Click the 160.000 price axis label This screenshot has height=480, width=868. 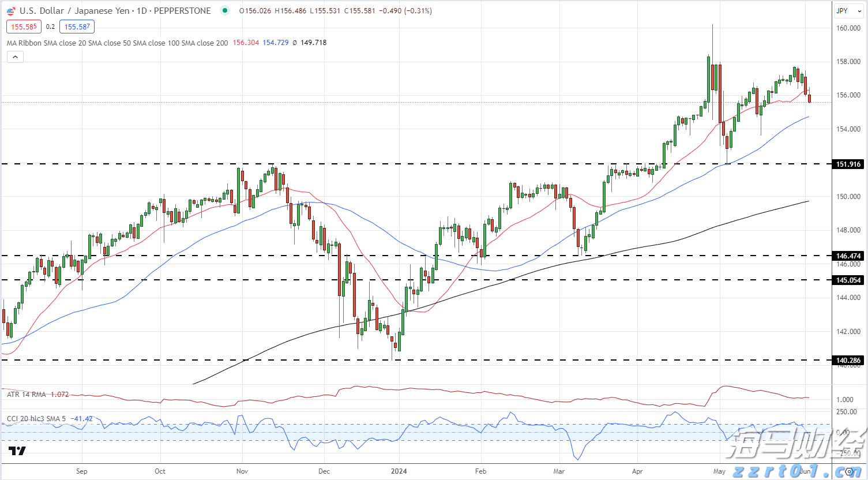848,28
